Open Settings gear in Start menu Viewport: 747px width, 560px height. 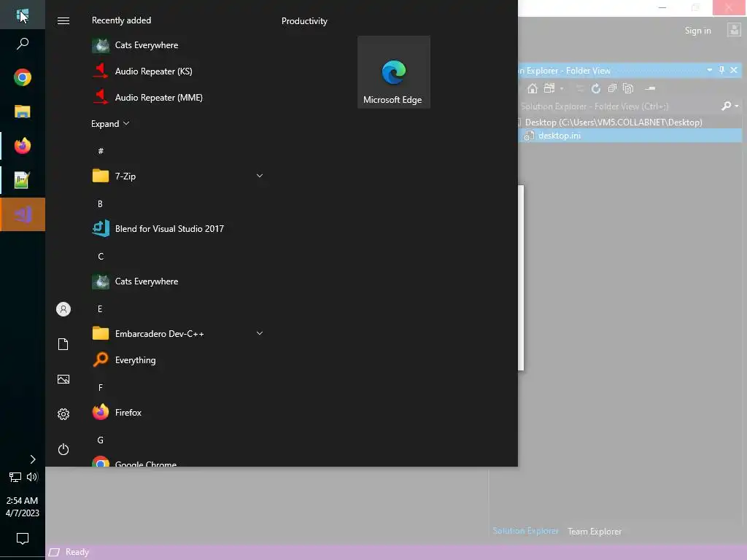point(63,414)
